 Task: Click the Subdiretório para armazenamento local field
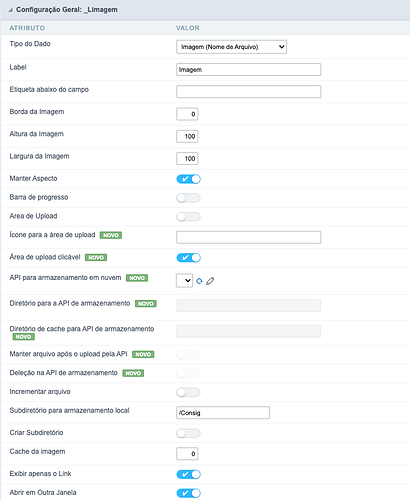point(223,413)
